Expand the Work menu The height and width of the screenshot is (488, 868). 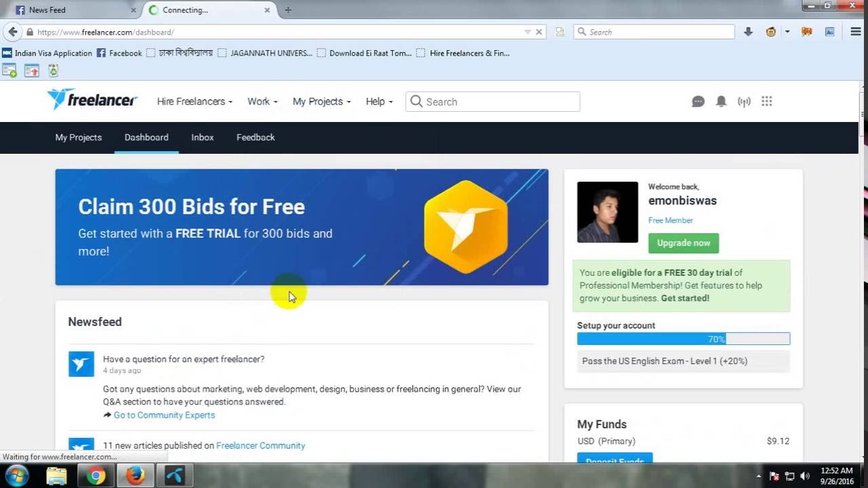[262, 102]
